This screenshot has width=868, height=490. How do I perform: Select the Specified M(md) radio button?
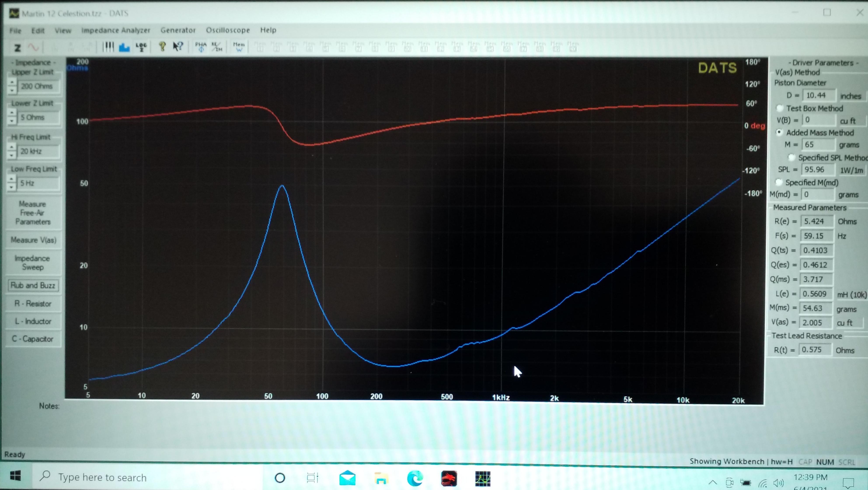click(779, 182)
